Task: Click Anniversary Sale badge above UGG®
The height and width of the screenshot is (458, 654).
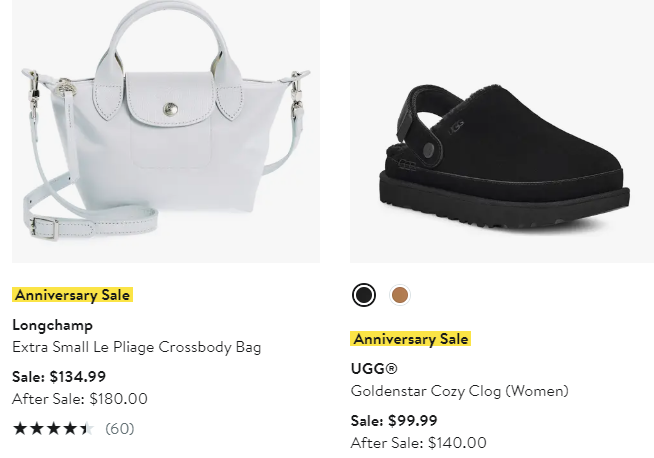Action: point(410,339)
